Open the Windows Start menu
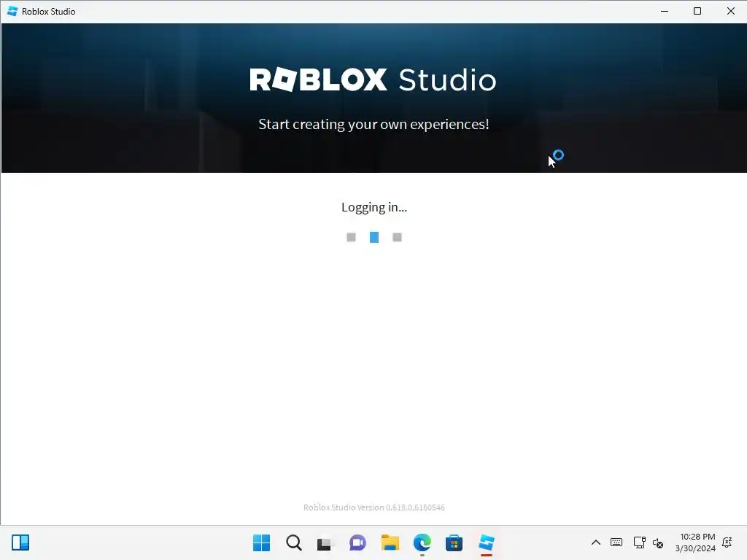This screenshot has width=747, height=560. [x=261, y=542]
